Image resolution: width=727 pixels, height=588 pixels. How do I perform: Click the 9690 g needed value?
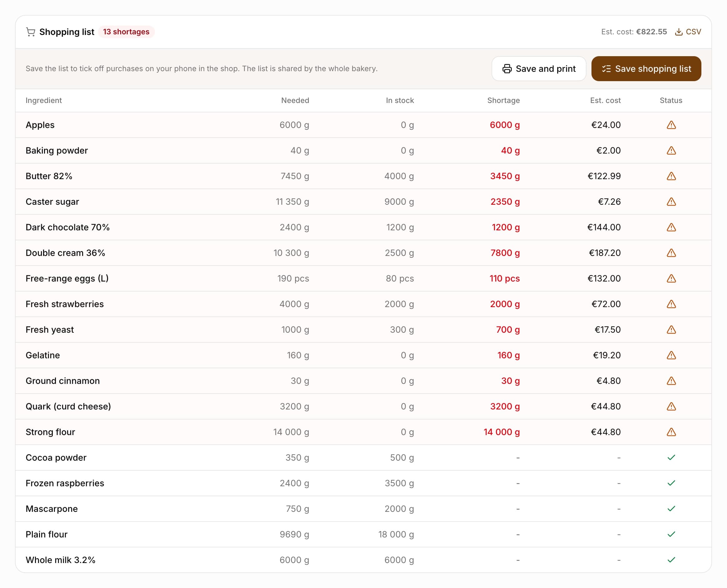294,534
